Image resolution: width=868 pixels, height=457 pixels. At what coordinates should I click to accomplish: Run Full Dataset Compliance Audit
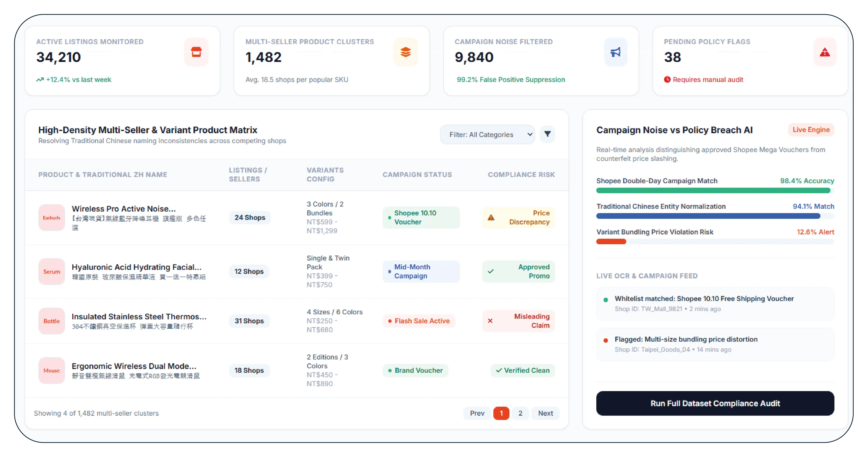click(715, 403)
